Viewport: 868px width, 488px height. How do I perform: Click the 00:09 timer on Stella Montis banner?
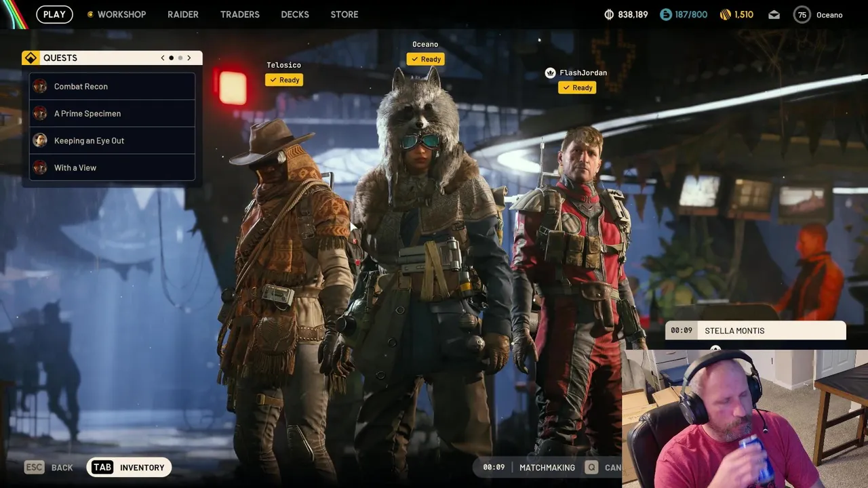(682, 331)
